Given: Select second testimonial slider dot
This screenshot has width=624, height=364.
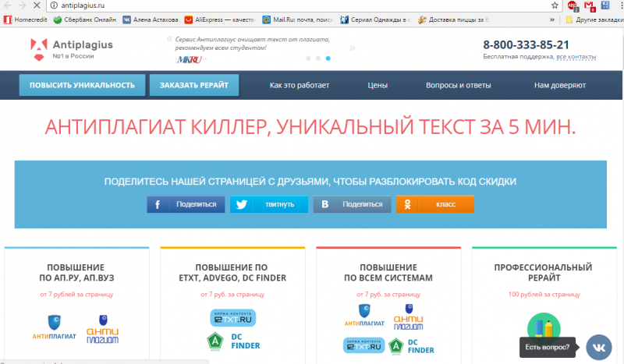Looking at the screenshot, I should click(318, 58).
